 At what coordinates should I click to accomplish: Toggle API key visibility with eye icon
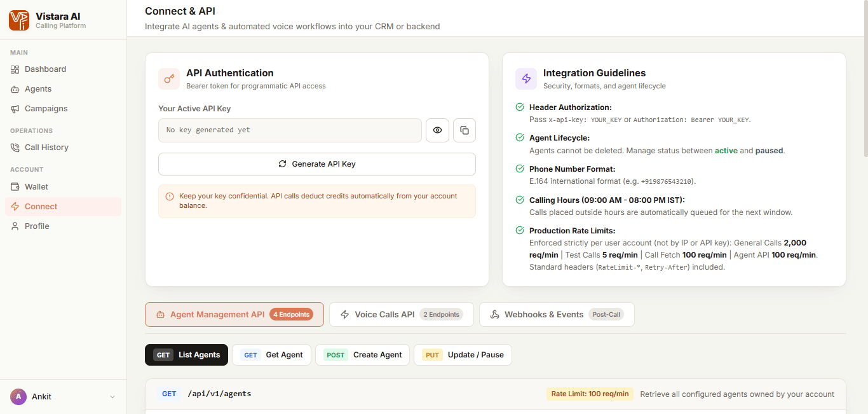(437, 130)
